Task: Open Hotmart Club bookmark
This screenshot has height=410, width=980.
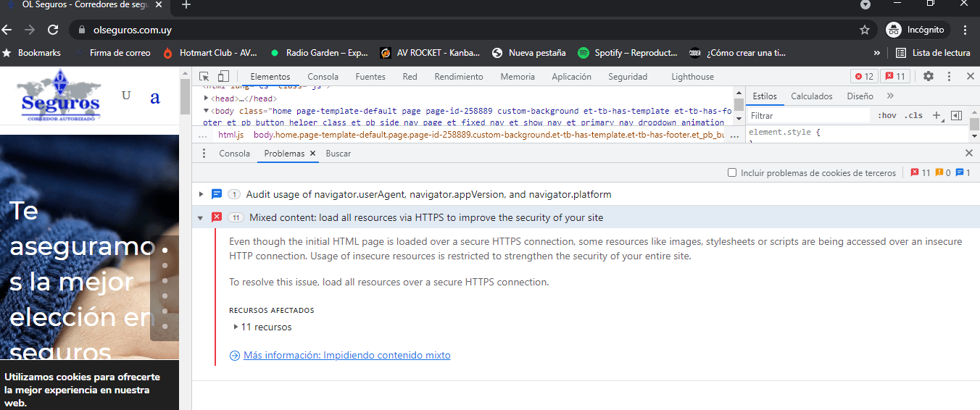Action: [210, 53]
